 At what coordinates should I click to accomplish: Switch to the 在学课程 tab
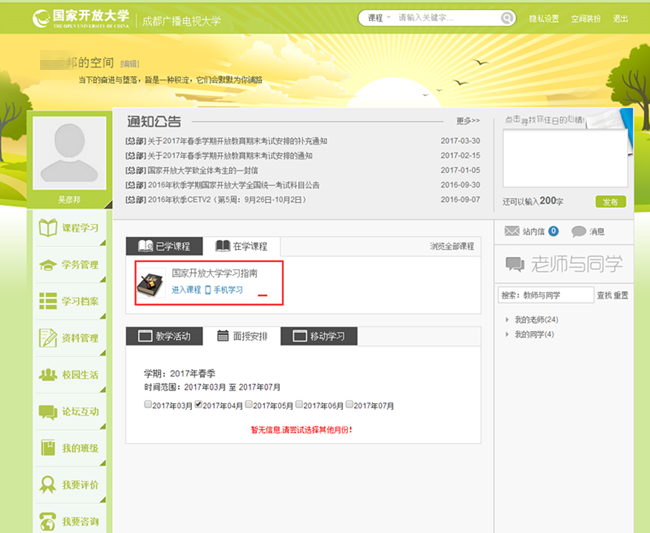pyautogui.click(x=242, y=246)
